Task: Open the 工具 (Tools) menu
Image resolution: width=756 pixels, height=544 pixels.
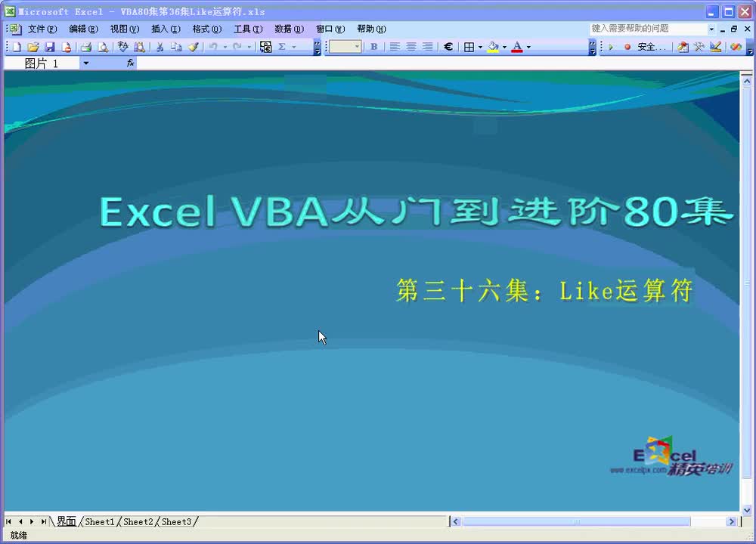Action: 248,29
